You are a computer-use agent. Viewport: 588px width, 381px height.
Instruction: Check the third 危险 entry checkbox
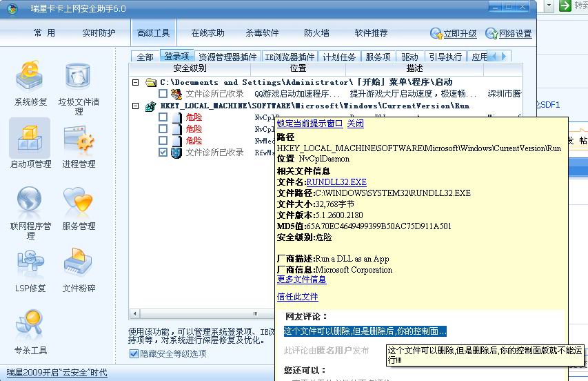[x=163, y=140]
